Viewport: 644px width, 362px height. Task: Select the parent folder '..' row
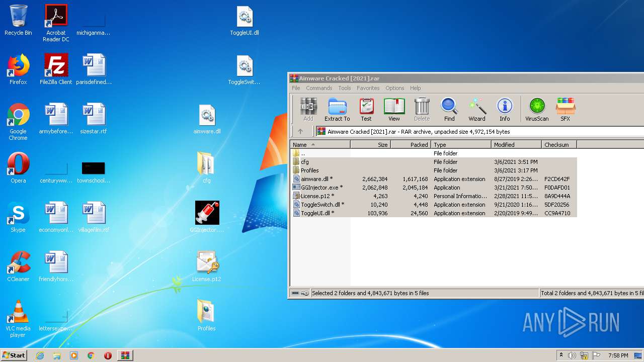[x=434, y=153]
